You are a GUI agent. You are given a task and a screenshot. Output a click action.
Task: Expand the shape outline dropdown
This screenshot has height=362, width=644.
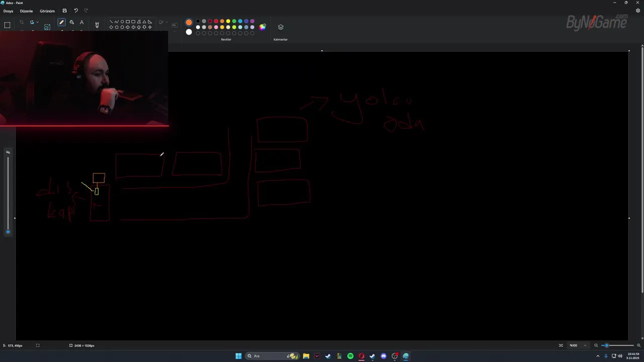coord(167,22)
